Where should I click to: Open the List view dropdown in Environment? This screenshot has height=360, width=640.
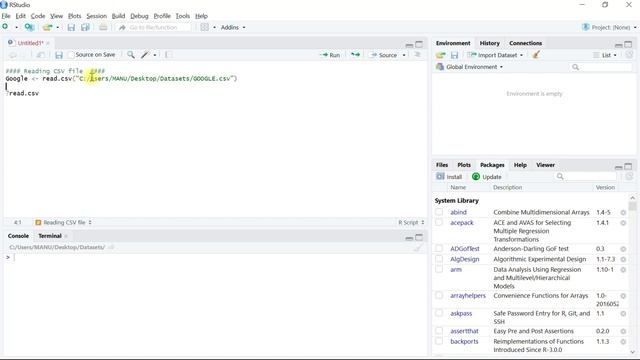pyautogui.click(x=605, y=55)
